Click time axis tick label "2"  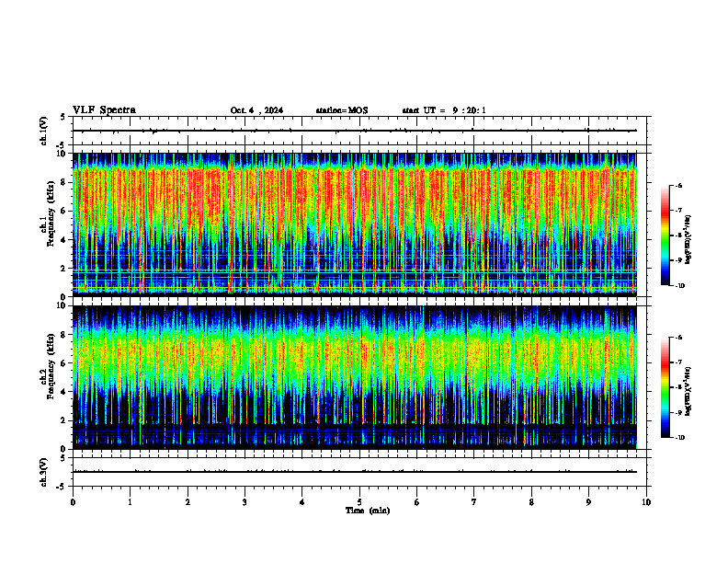point(188,502)
